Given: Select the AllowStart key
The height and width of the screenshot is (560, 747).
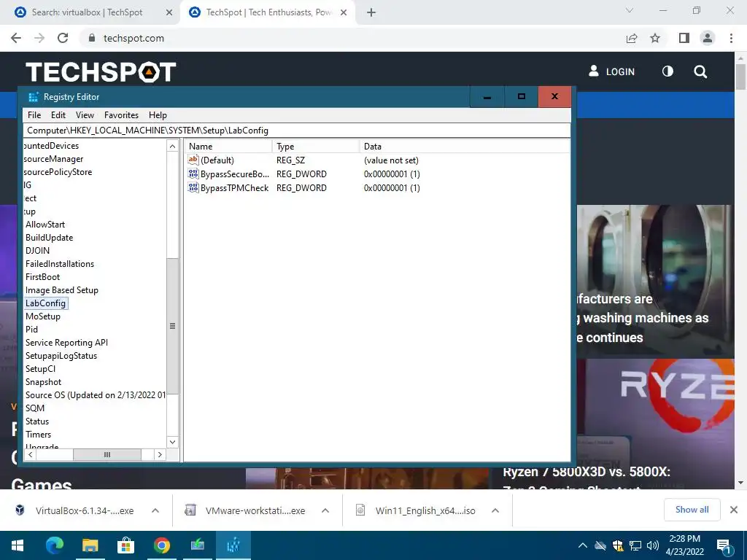Looking at the screenshot, I should pyautogui.click(x=45, y=225).
